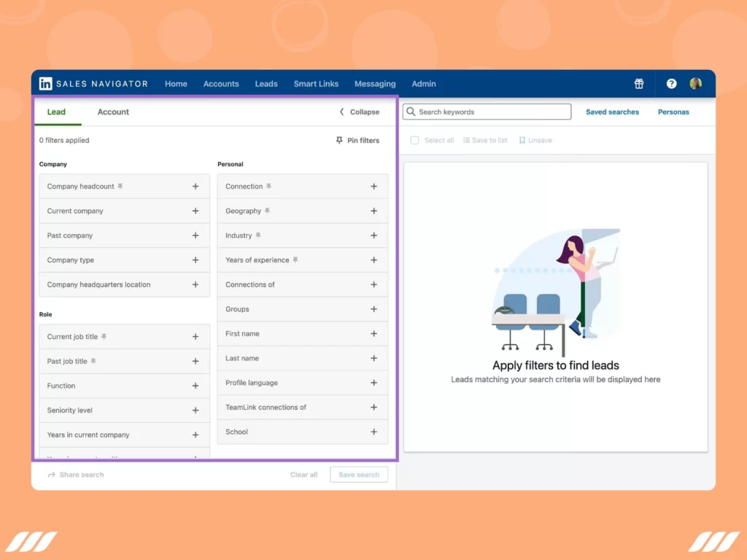Open Smart Links in navigation
The width and height of the screenshot is (747, 560).
click(316, 84)
